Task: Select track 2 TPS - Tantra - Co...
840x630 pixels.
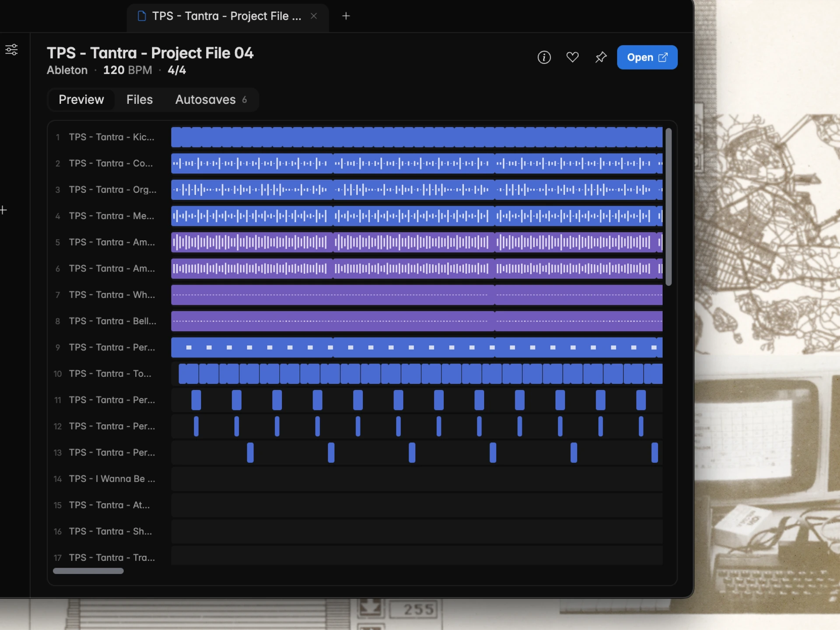Action: click(x=111, y=164)
